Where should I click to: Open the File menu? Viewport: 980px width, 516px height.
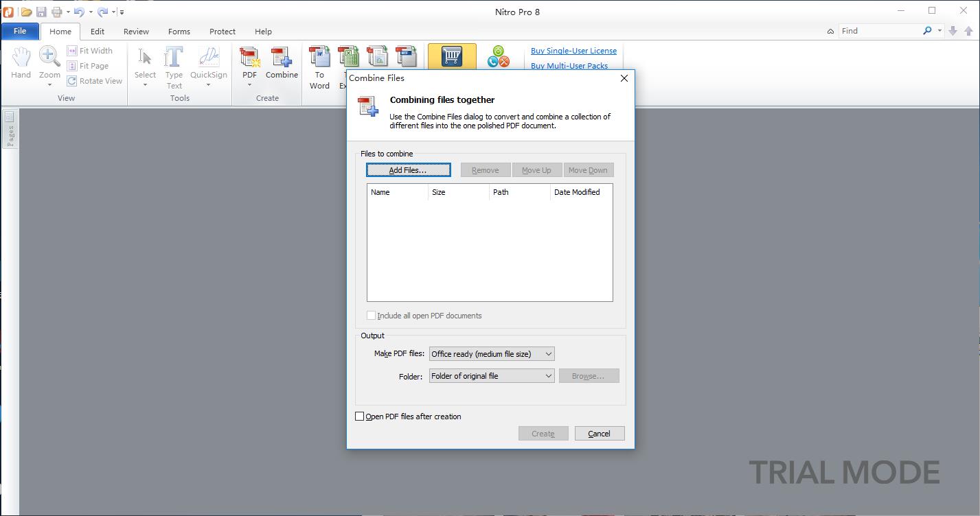[x=20, y=31]
